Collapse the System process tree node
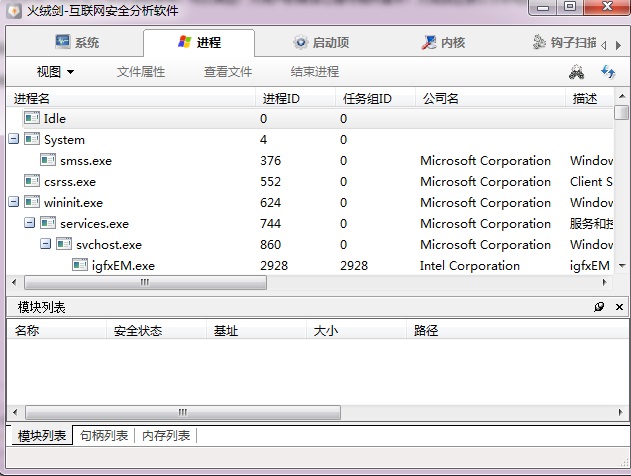 14,140
